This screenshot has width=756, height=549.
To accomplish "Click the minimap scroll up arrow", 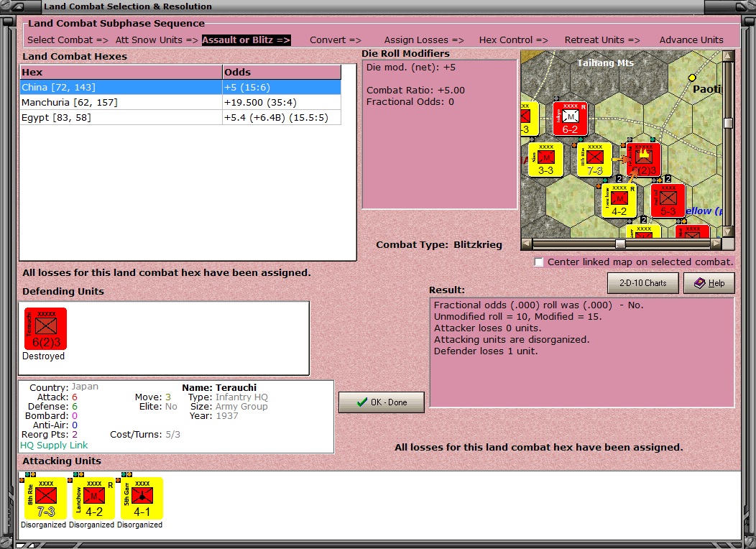I will 729,56.
